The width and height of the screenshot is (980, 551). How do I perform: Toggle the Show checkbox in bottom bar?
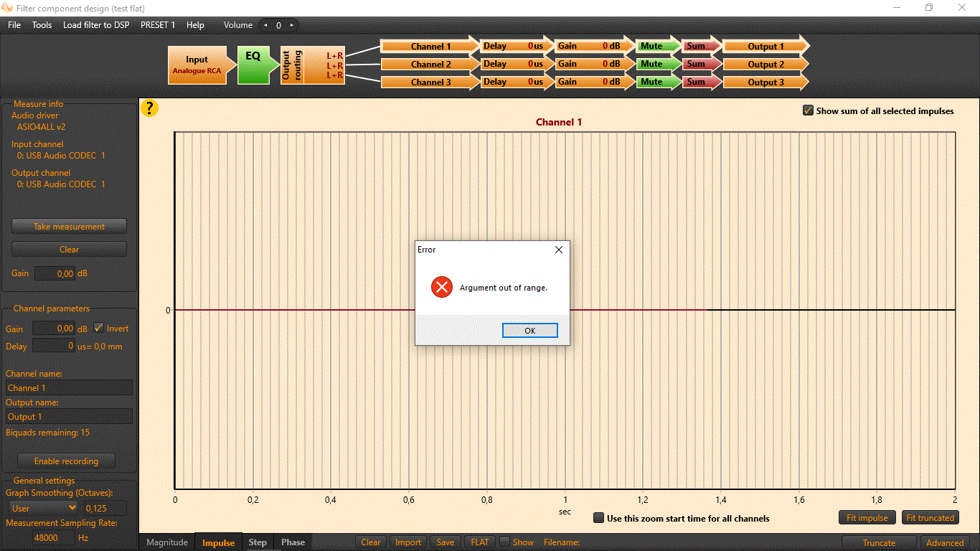[x=505, y=542]
